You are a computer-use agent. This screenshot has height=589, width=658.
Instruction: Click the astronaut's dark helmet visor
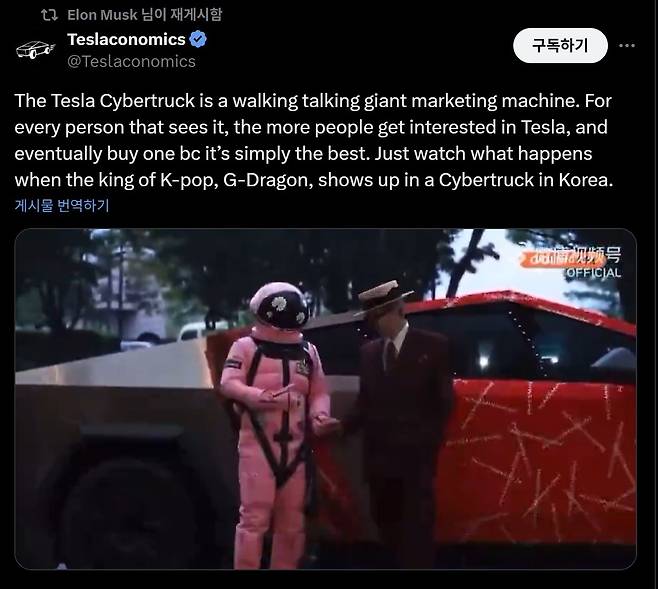tap(283, 309)
